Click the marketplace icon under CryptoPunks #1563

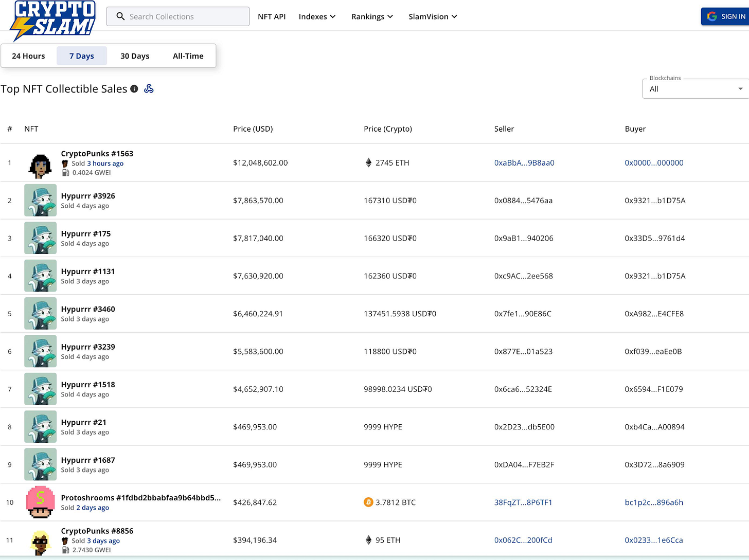65,164
